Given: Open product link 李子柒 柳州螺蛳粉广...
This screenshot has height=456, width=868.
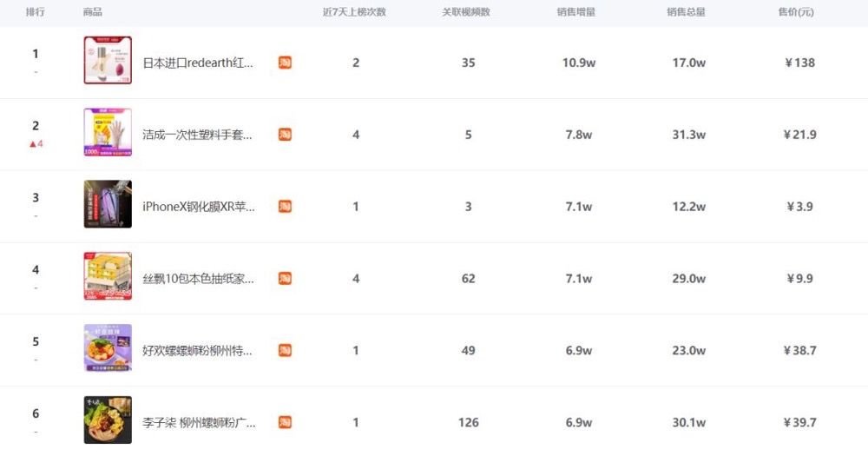Looking at the screenshot, I should click(x=199, y=423).
